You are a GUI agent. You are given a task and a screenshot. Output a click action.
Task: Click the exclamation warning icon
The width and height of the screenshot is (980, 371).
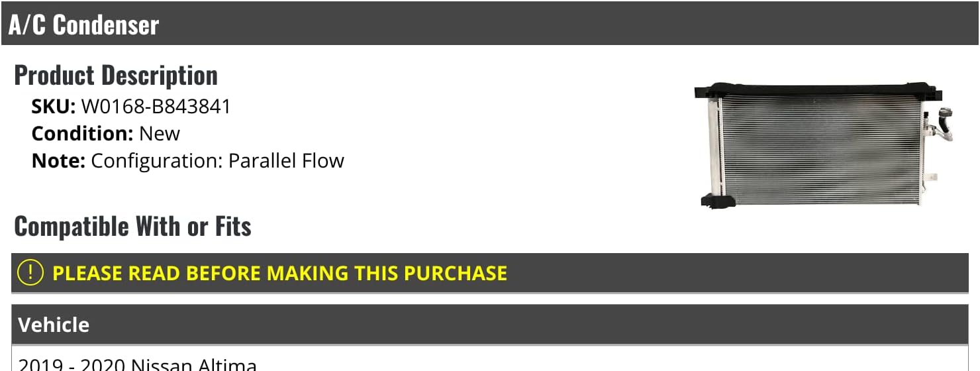tap(30, 273)
